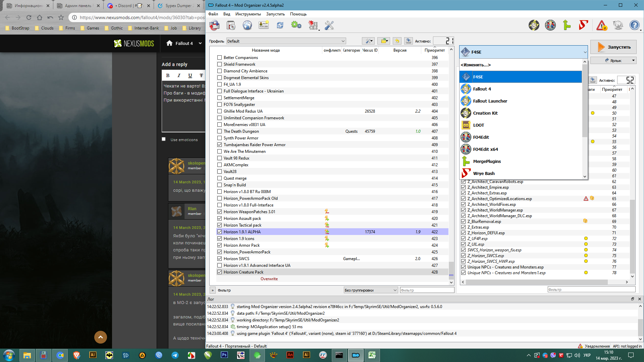Click the install mod from archive icon

pyautogui.click(x=214, y=25)
